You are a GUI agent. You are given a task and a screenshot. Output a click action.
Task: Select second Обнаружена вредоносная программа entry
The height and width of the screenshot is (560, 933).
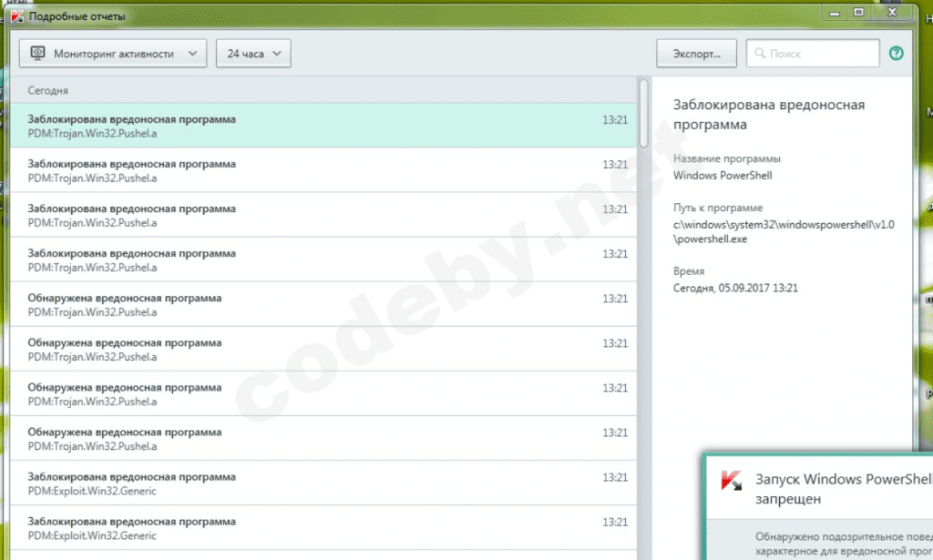point(323,349)
